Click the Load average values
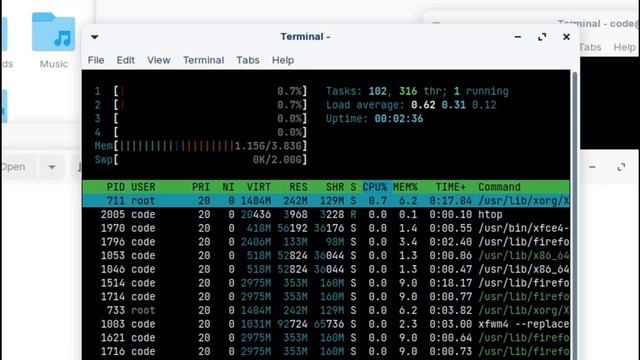 pos(453,105)
